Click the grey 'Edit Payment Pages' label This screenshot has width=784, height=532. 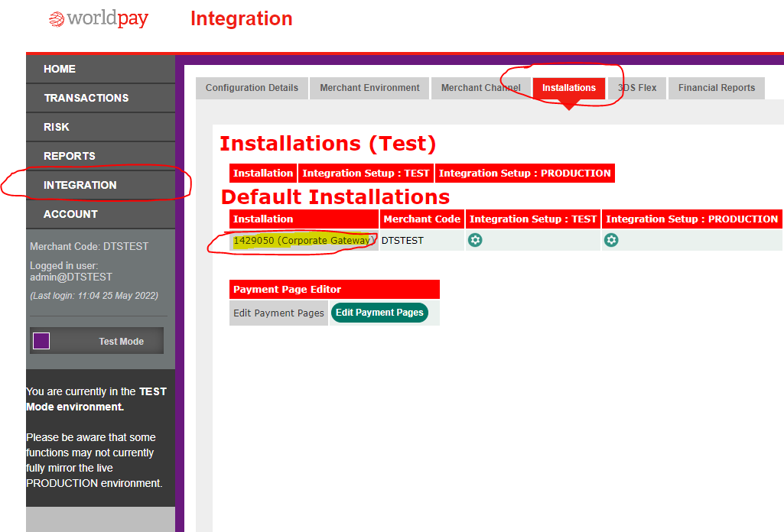coord(278,313)
